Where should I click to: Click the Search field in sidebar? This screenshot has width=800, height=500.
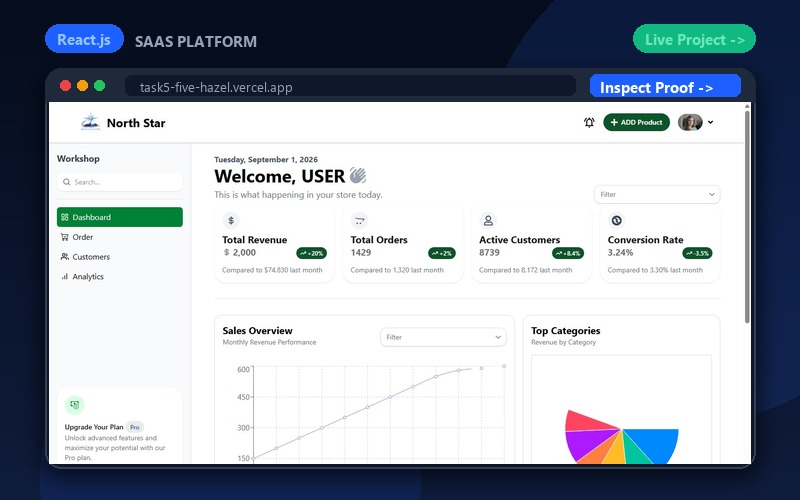point(120,182)
